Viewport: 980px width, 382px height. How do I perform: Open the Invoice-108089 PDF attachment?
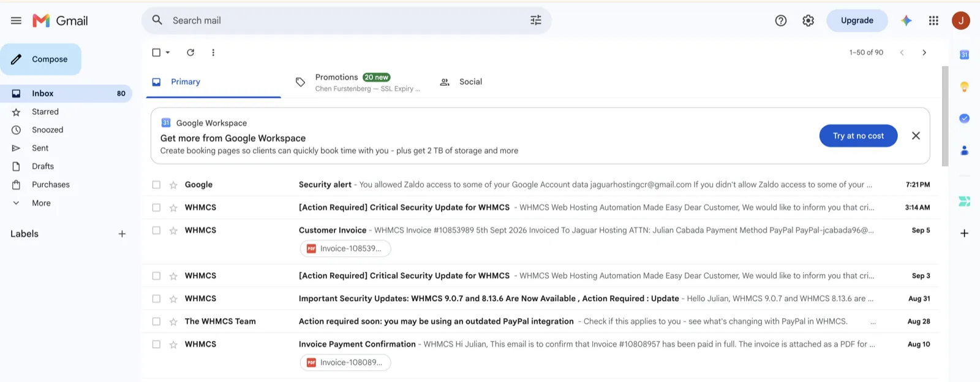(345, 362)
